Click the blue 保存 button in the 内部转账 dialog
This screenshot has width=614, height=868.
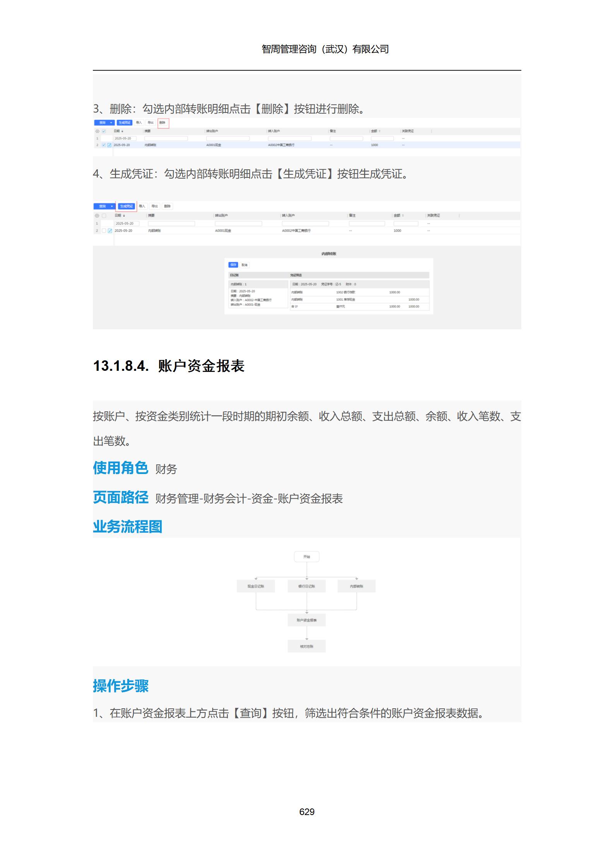coord(233,265)
